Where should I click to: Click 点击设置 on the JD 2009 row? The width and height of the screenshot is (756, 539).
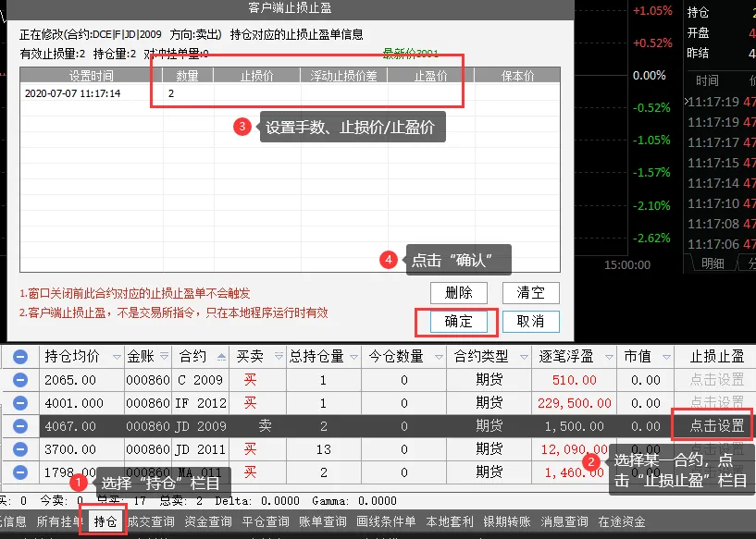717,426
